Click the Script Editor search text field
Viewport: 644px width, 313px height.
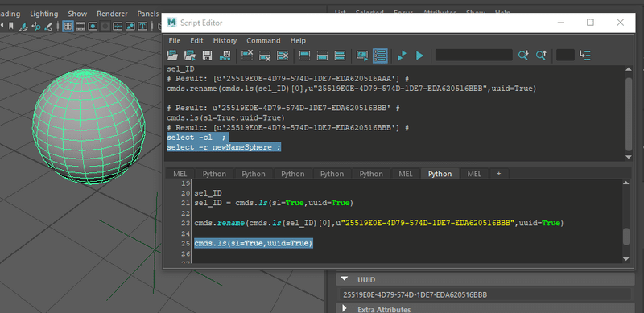(x=473, y=55)
